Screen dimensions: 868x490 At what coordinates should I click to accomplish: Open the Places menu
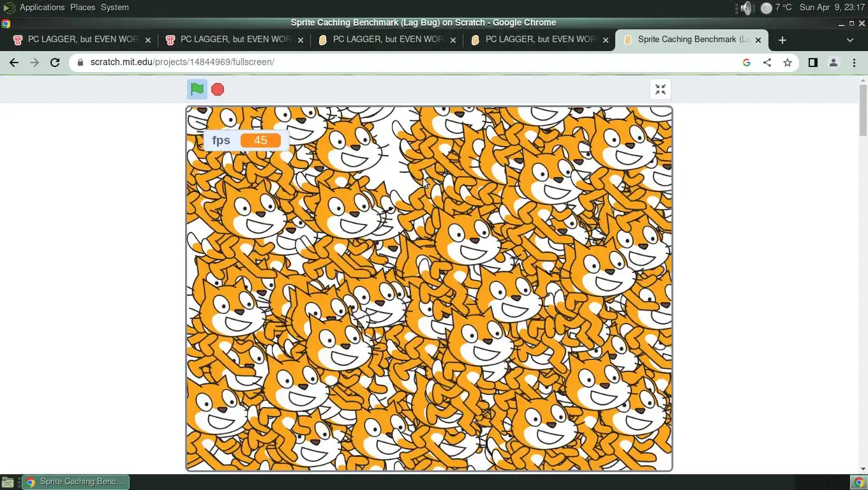click(x=82, y=7)
